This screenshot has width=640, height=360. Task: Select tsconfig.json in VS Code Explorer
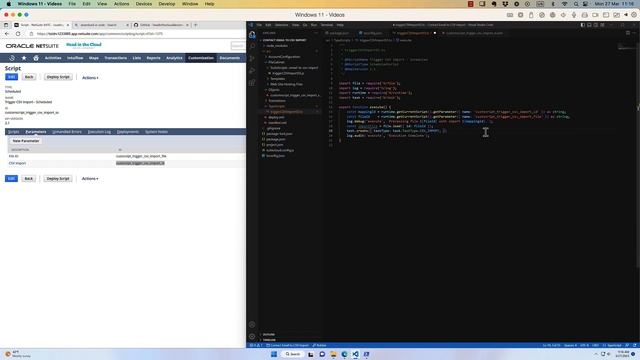(276, 156)
